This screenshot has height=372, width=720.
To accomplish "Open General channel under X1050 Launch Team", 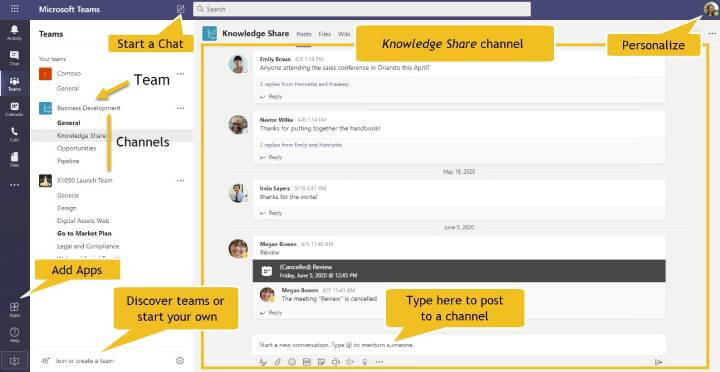I will click(x=68, y=196).
